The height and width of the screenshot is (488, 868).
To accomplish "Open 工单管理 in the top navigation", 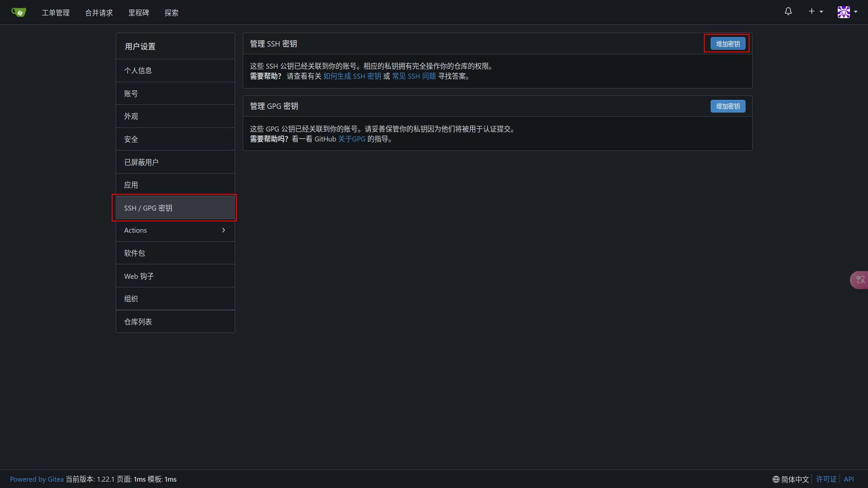I will coord(56,13).
